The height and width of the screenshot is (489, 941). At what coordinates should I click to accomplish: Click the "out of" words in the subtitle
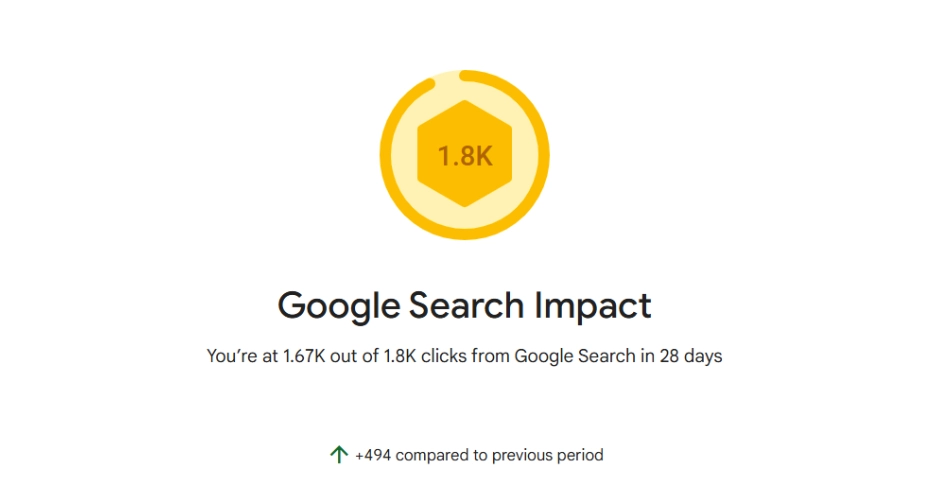tap(355, 356)
